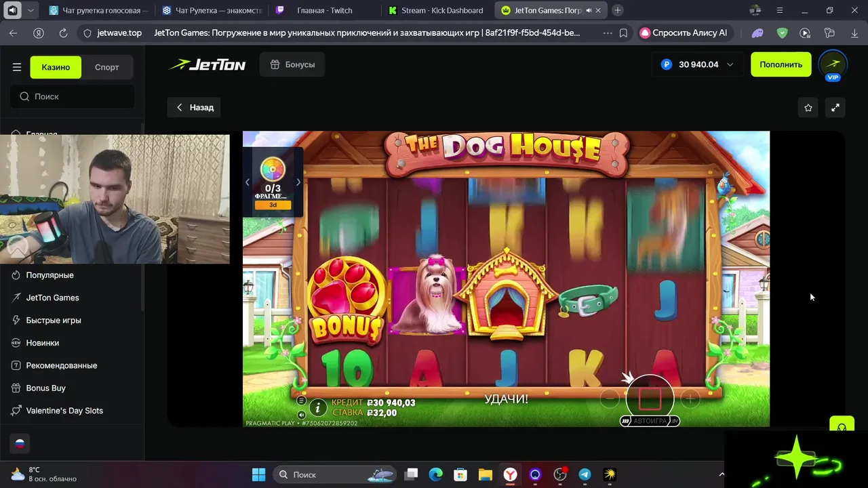
Task: Switch to Чат Рулетка — знакомства tab
Action: (212, 10)
